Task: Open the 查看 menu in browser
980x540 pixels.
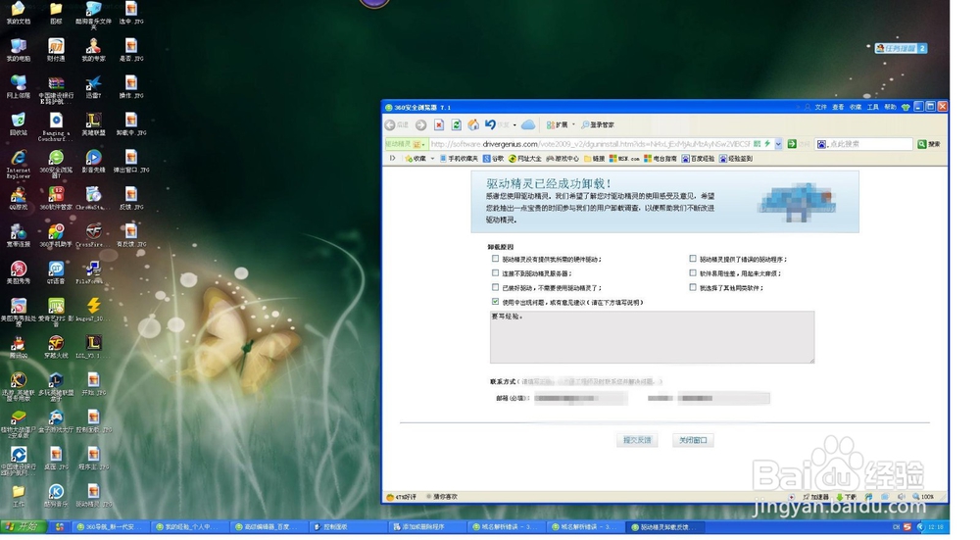Action: [838, 107]
